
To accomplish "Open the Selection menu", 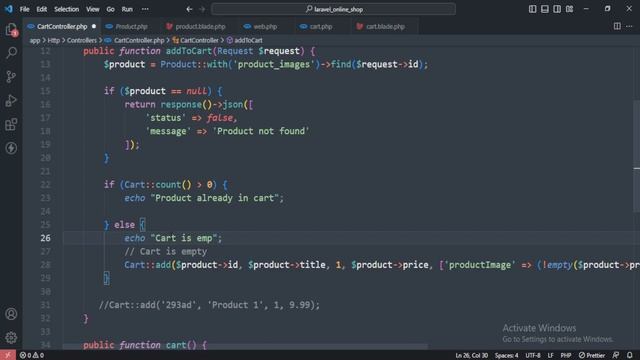I will click(67, 9).
